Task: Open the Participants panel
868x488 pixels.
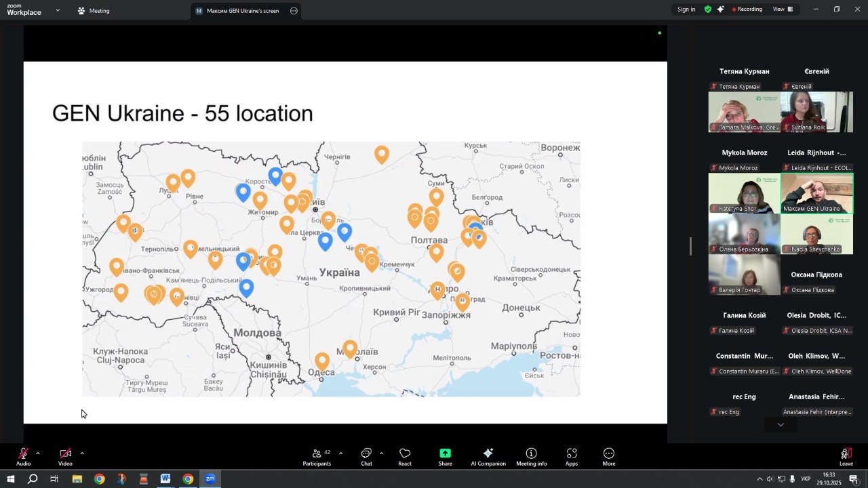Action: (317, 457)
